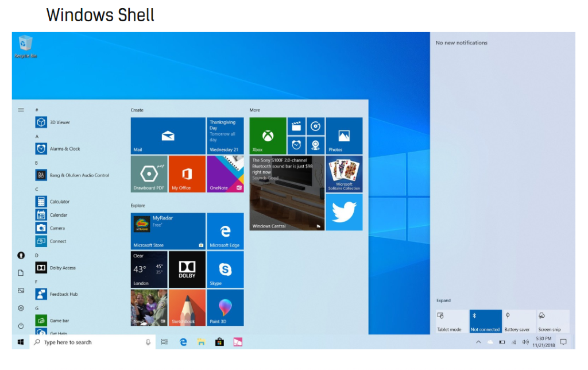Select Calculator from the app list

click(59, 202)
